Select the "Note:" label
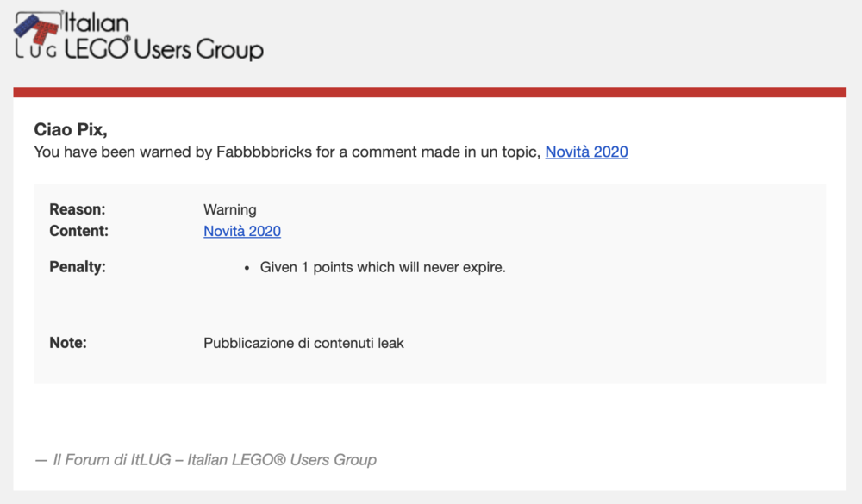The image size is (862, 504). coord(68,343)
